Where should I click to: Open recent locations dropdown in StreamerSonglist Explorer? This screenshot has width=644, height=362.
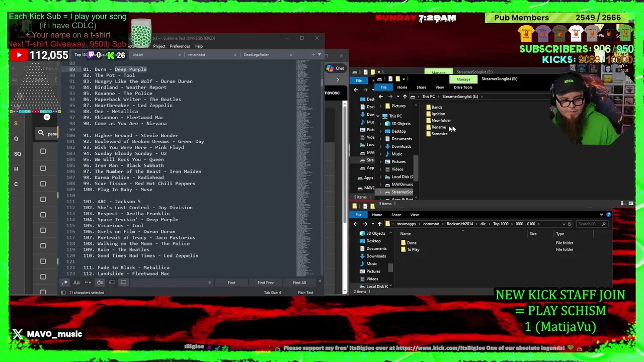(397, 97)
